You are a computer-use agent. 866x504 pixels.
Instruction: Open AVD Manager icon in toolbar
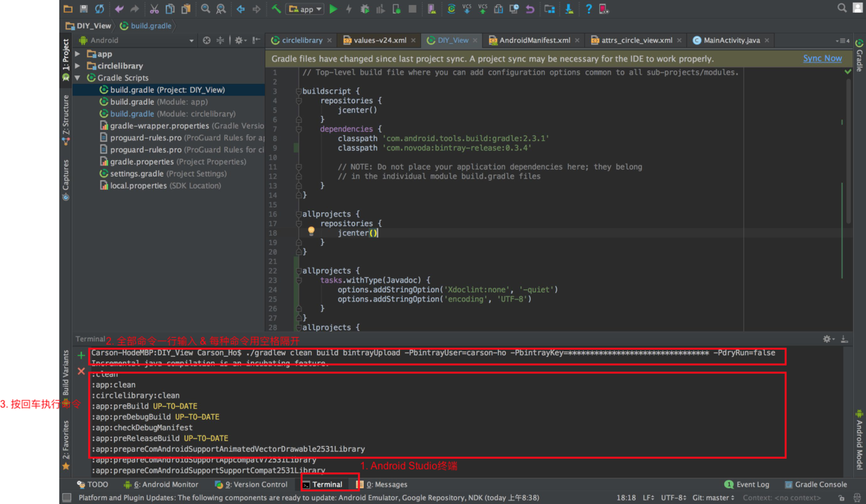[x=432, y=9]
